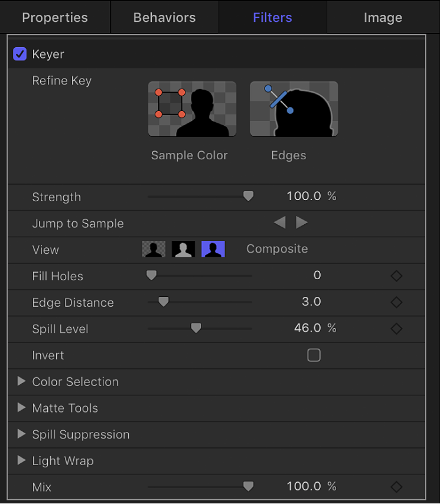The width and height of the screenshot is (440, 504).
Task: Expand the Light Wrap section
Action: (x=22, y=460)
